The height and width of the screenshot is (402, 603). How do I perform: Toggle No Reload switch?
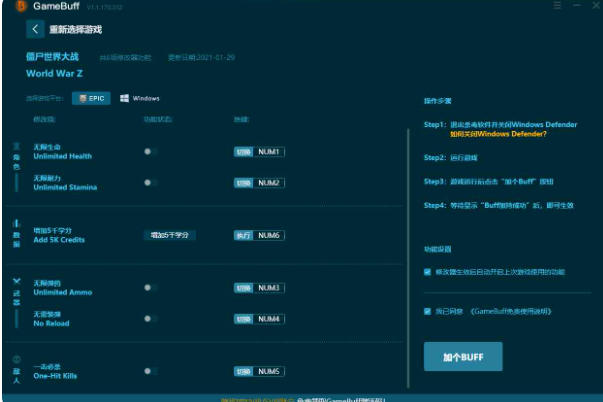150,319
